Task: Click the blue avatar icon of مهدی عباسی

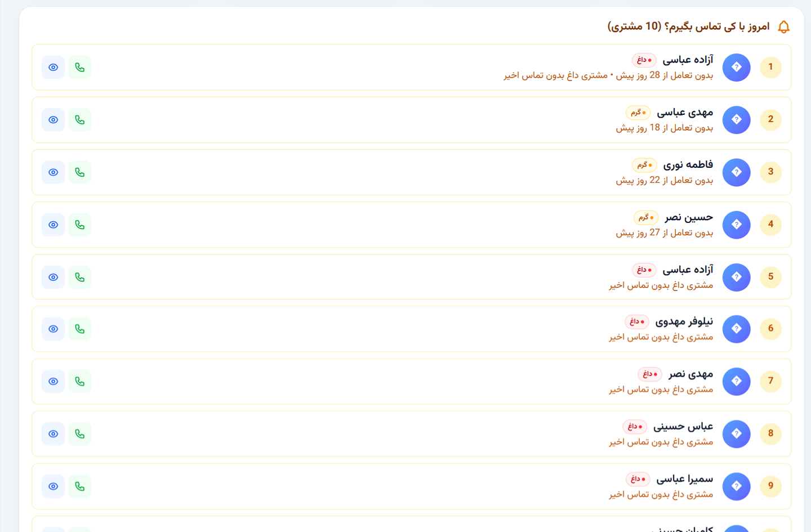Action: pos(737,120)
